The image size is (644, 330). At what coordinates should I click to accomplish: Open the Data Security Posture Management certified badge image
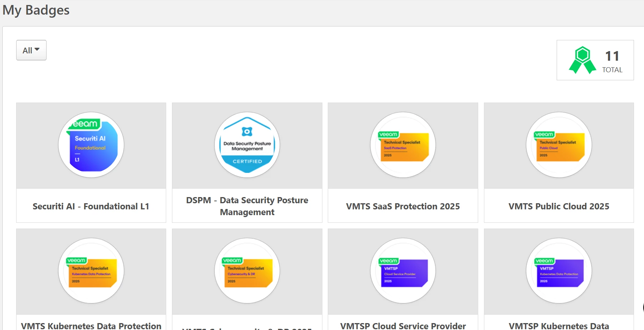point(247,145)
